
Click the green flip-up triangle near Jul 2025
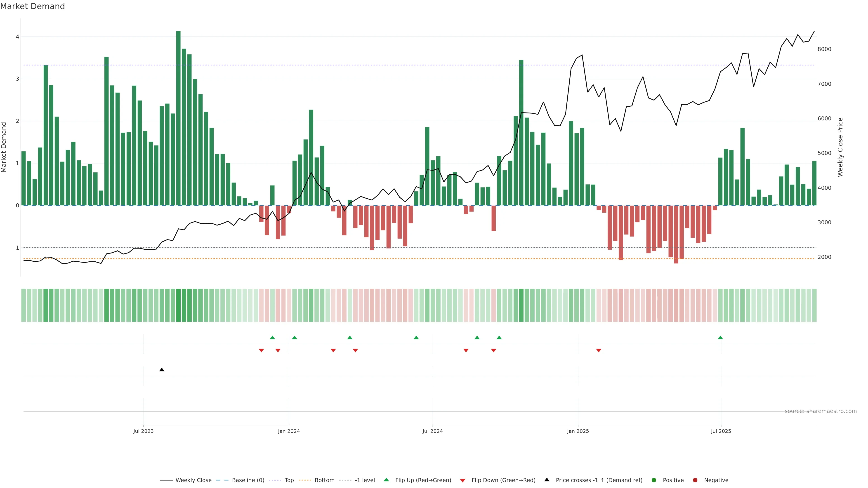click(720, 338)
